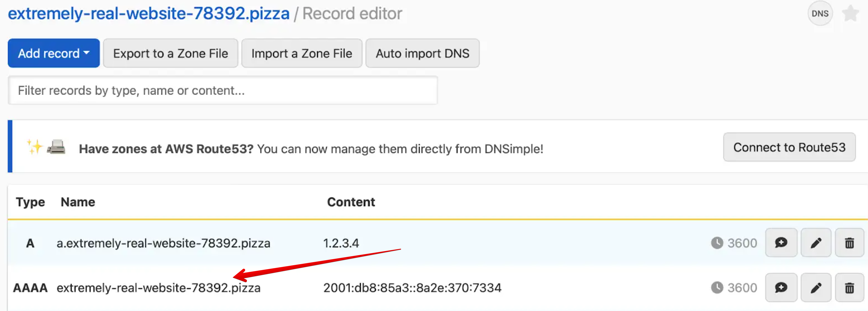Click Export to a Zone File
This screenshot has width=868, height=311.
tap(170, 53)
